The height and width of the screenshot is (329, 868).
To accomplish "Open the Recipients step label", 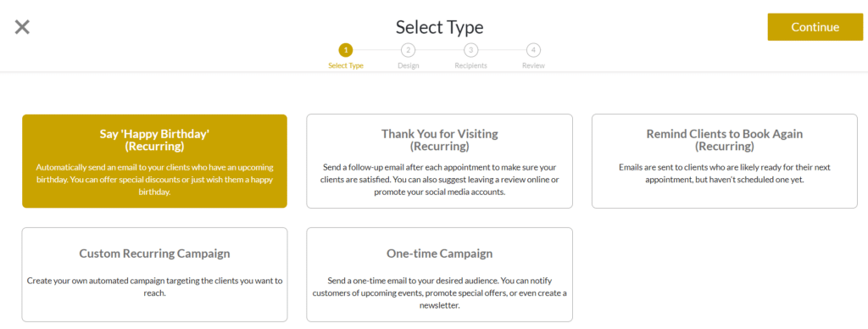I will 470,65.
